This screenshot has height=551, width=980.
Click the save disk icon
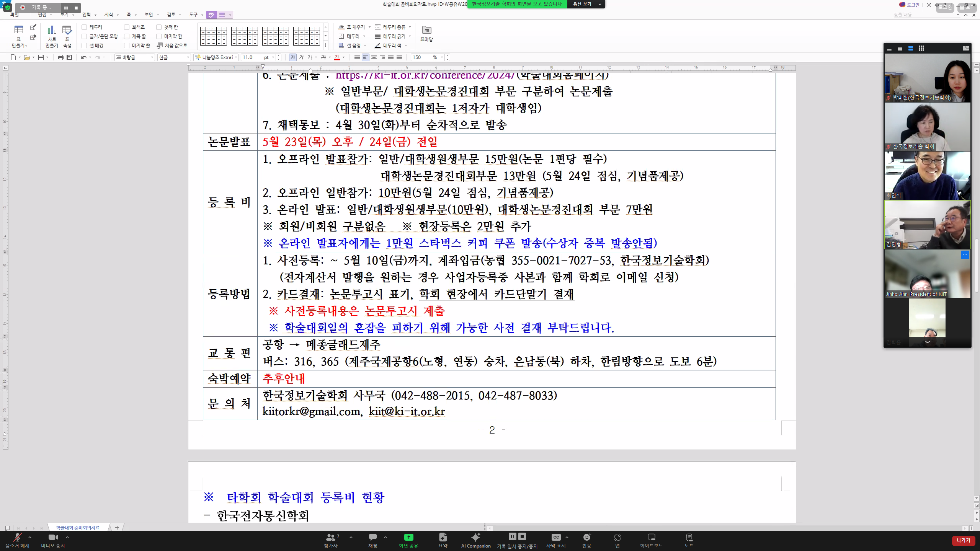tap(41, 57)
